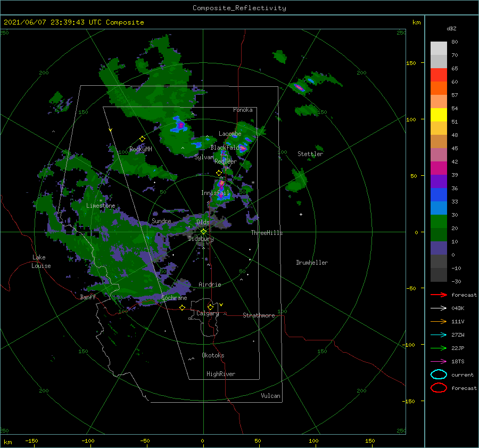
Task: Click the HighRiver label
Action: [220, 374]
